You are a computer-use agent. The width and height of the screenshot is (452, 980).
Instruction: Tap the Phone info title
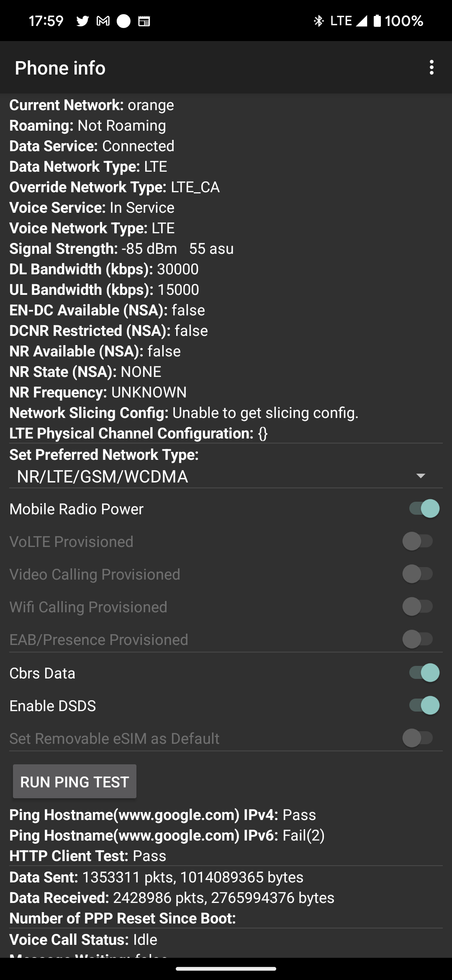click(x=60, y=68)
